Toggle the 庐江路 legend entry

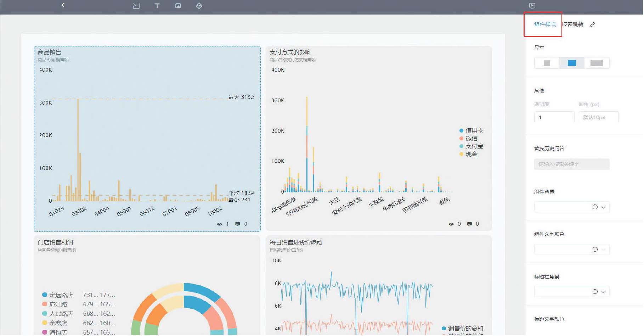click(x=55, y=304)
